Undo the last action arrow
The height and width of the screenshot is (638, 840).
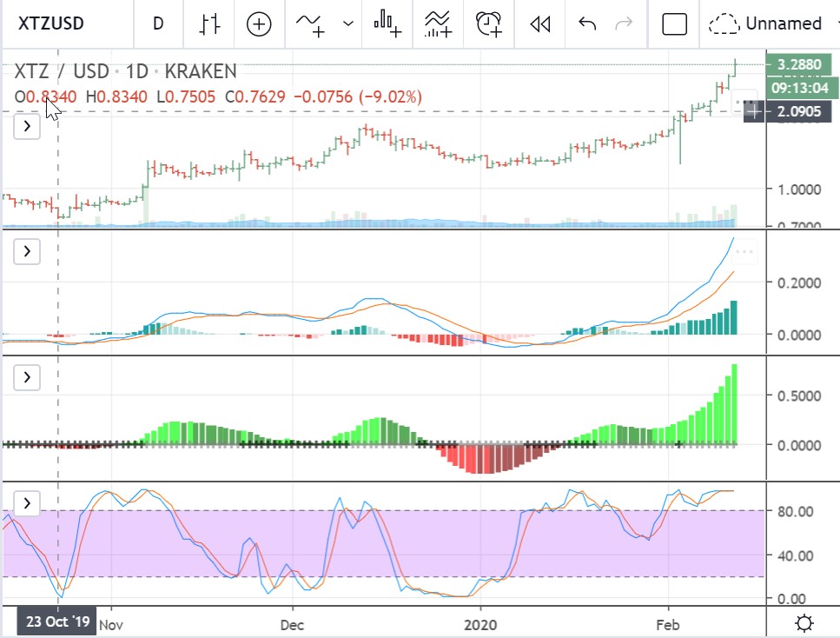tap(588, 23)
